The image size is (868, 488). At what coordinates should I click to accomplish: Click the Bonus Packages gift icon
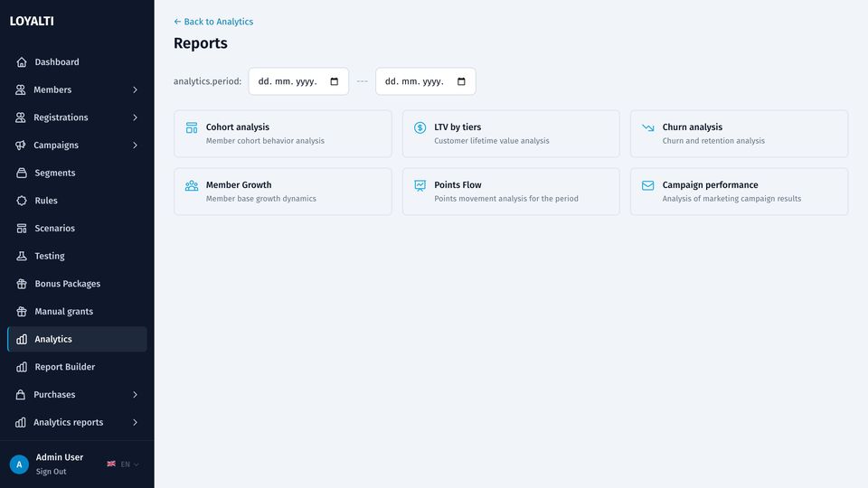[22, 284]
